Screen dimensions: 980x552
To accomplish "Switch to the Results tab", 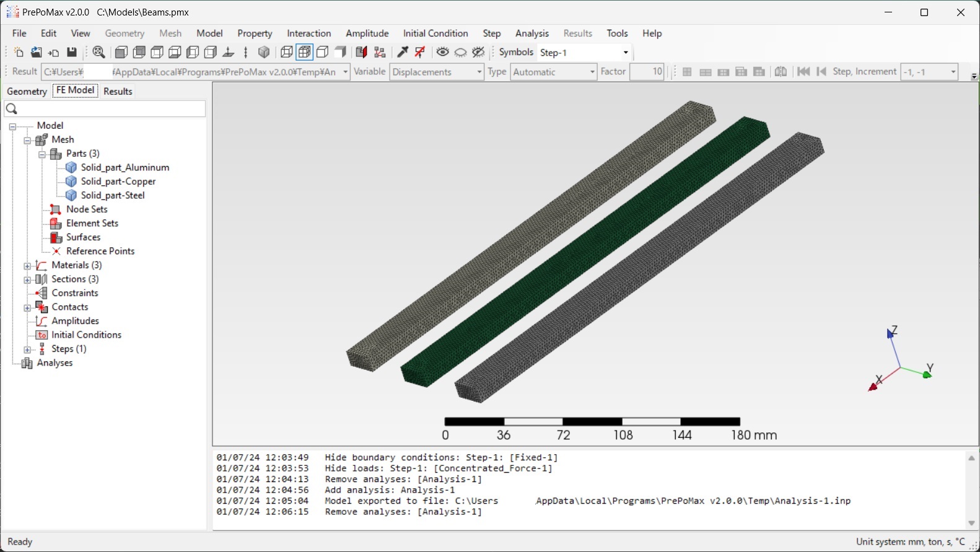I will coord(118,91).
